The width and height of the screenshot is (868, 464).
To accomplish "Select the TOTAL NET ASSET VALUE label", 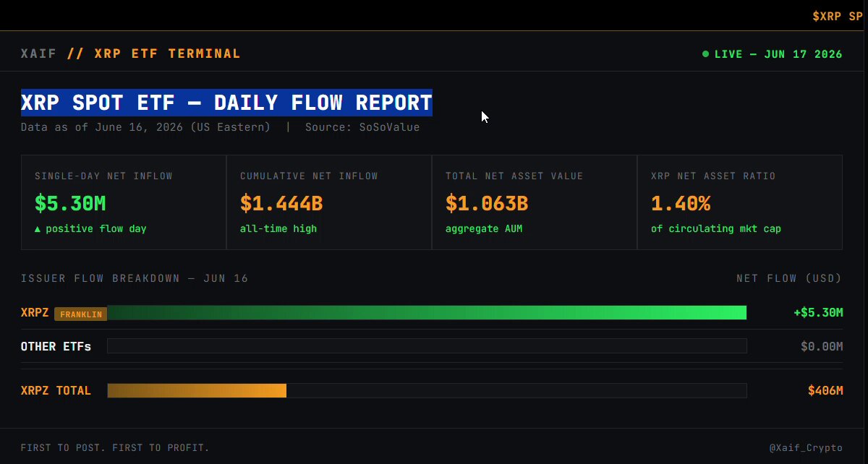I will [x=514, y=176].
